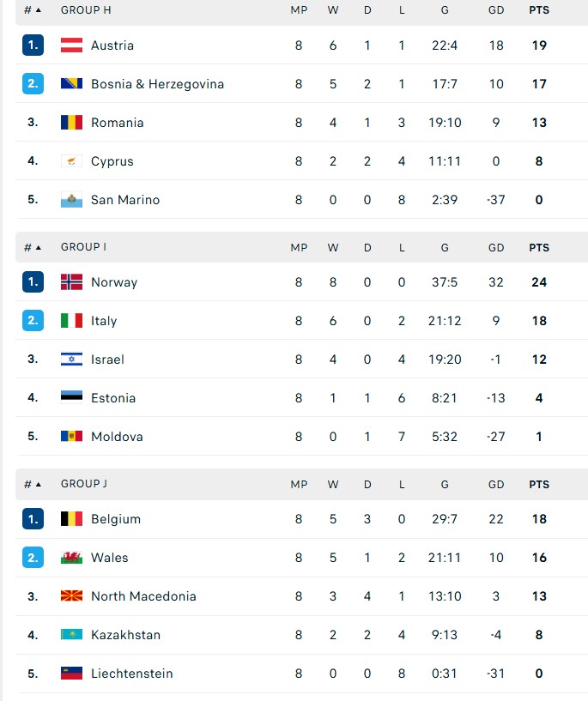Screen dimensions: 588x701
Task: Click Wales' second place rank badge
Action: [33, 558]
